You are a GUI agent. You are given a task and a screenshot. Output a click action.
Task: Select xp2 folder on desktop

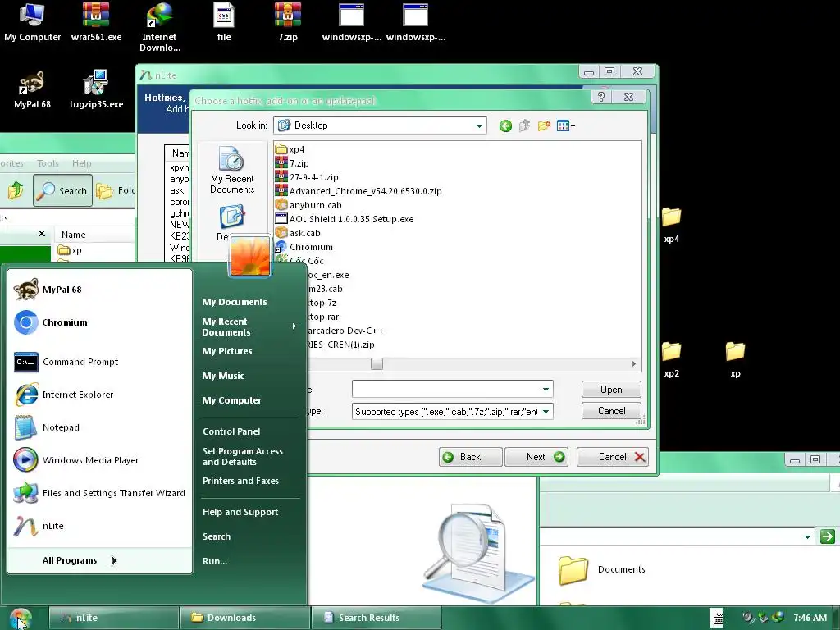click(x=671, y=359)
